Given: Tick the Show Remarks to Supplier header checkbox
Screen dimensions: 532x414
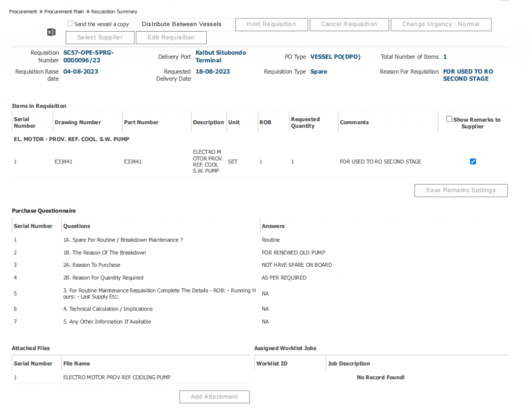Looking at the screenshot, I should coord(449,119).
